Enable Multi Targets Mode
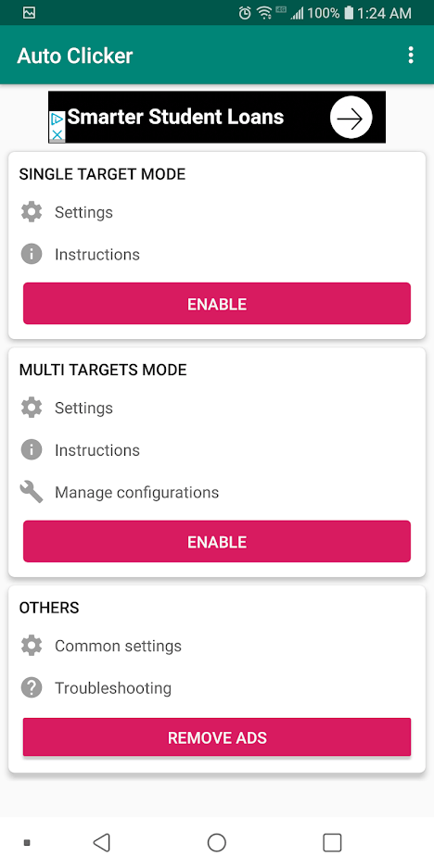Image resolution: width=434 pixels, height=868 pixels. (x=217, y=541)
